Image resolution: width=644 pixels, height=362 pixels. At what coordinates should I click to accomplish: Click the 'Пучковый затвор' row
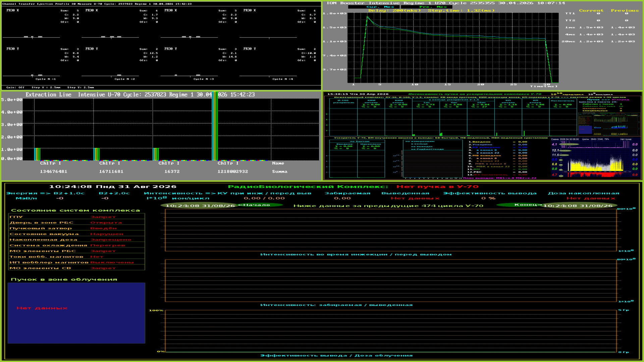coord(76,228)
